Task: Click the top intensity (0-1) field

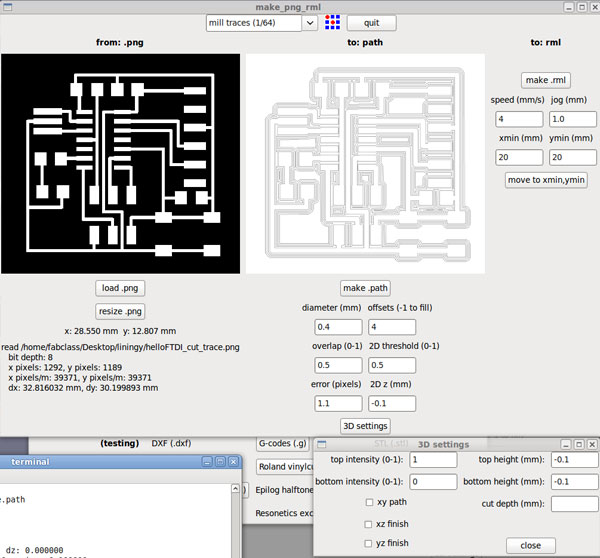Action: tap(433, 460)
